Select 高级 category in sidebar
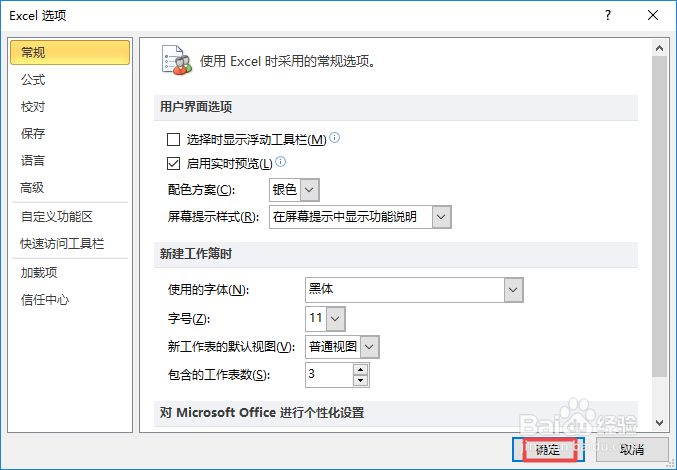This screenshot has height=470, width=677. coord(70,188)
